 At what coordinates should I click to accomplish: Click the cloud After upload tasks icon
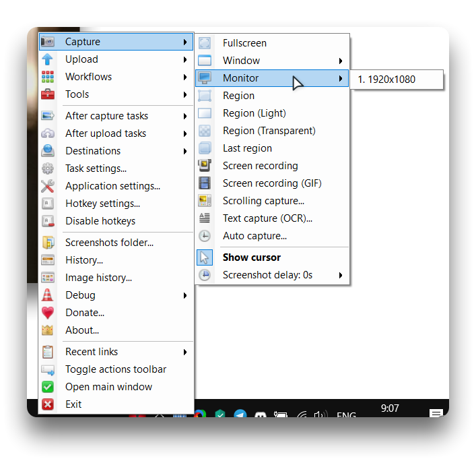pyautogui.click(x=48, y=133)
